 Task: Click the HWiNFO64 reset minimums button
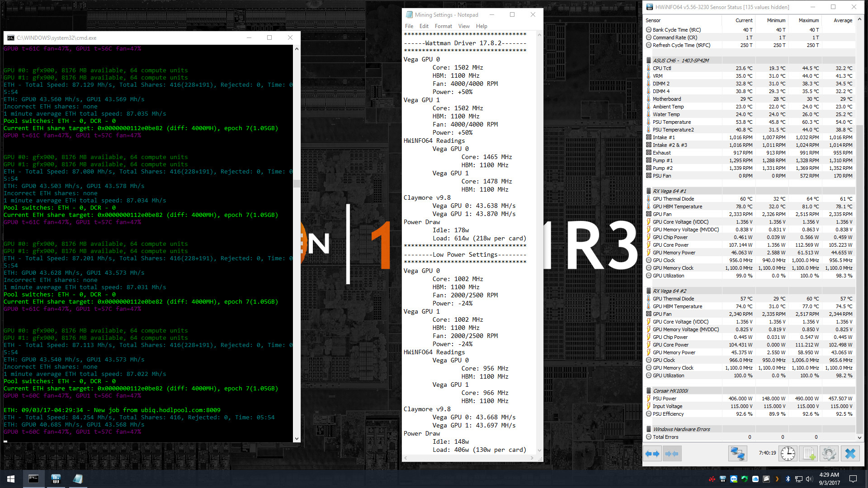pos(672,454)
